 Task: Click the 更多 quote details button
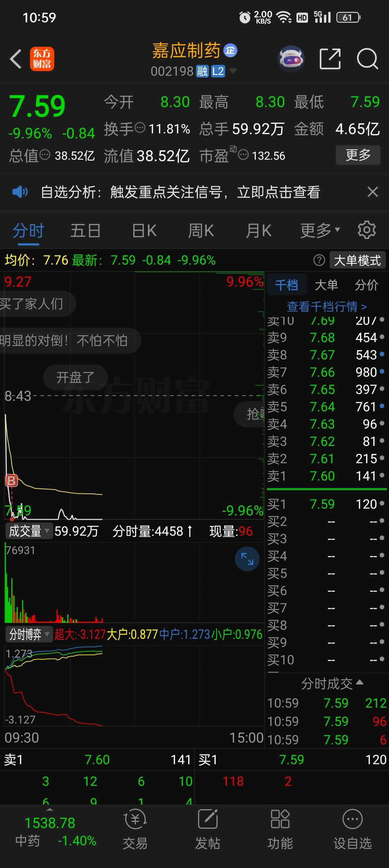point(358,155)
